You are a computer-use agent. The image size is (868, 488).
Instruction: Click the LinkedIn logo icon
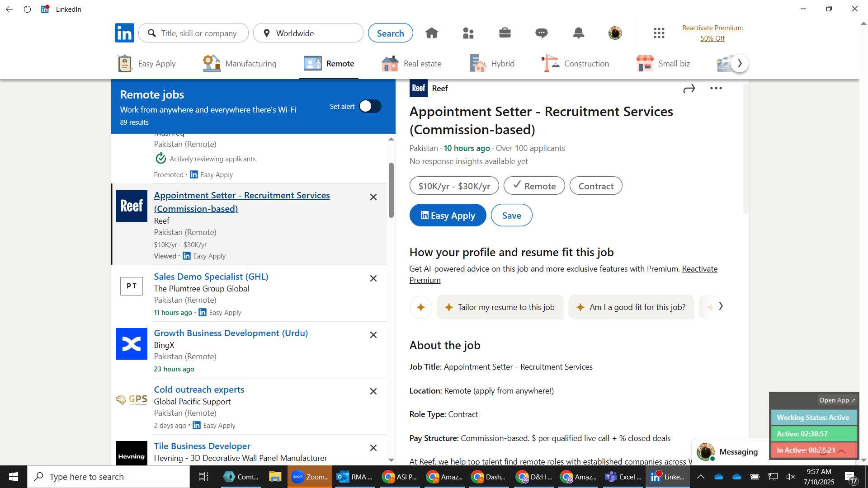pyautogui.click(x=124, y=33)
